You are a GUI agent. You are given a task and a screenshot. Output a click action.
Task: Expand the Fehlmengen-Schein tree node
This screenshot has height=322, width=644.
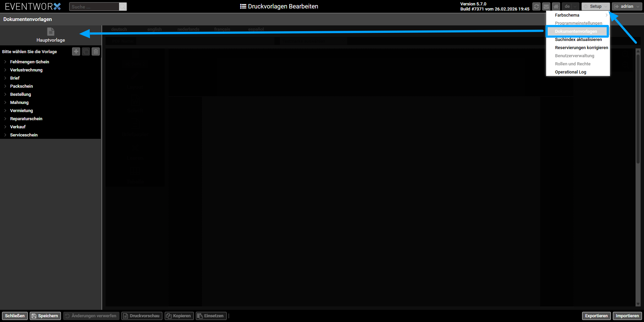[x=5, y=62]
